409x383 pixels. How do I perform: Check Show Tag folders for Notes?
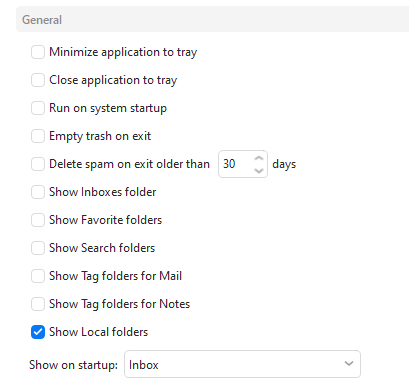pyautogui.click(x=38, y=304)
